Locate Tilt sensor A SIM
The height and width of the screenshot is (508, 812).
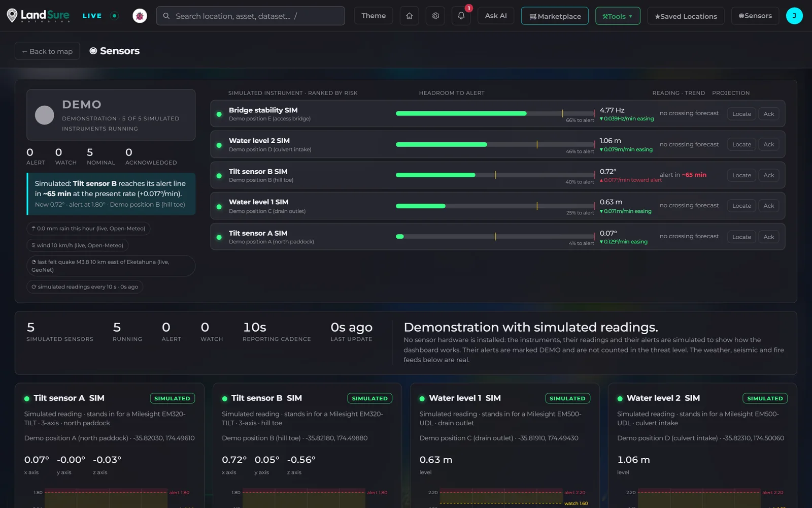tap(741, 237)
